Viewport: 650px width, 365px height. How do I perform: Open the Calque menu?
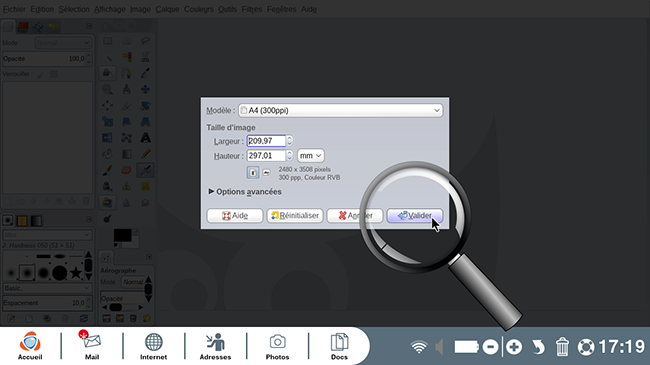coord(167,9)
